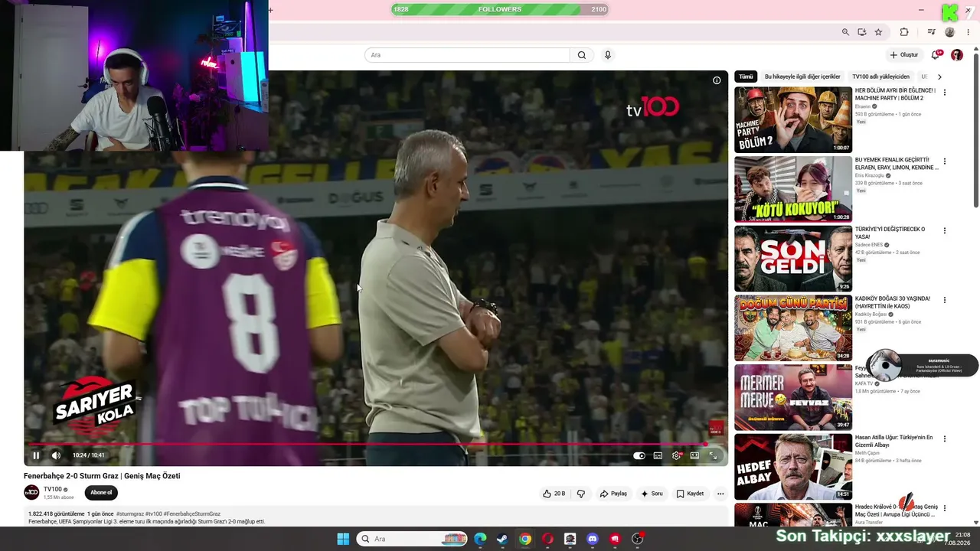Save video with 'Kaydet' button
980x551 pixels.
(x=690, y=494)
